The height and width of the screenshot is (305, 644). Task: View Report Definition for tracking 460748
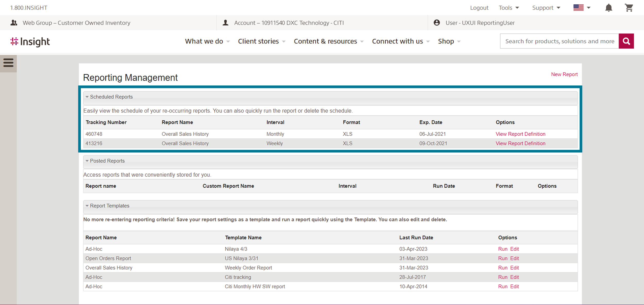520,134
